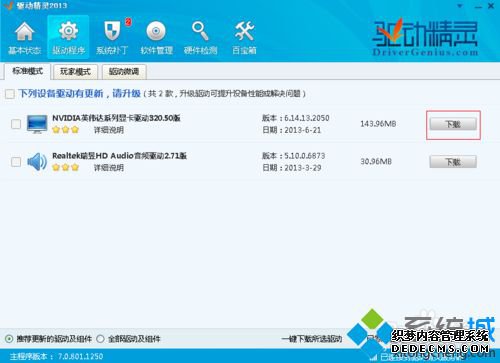Click the NVIDIA monitor device icon
This screenshot has width=500, height=363.
point(37,124)
